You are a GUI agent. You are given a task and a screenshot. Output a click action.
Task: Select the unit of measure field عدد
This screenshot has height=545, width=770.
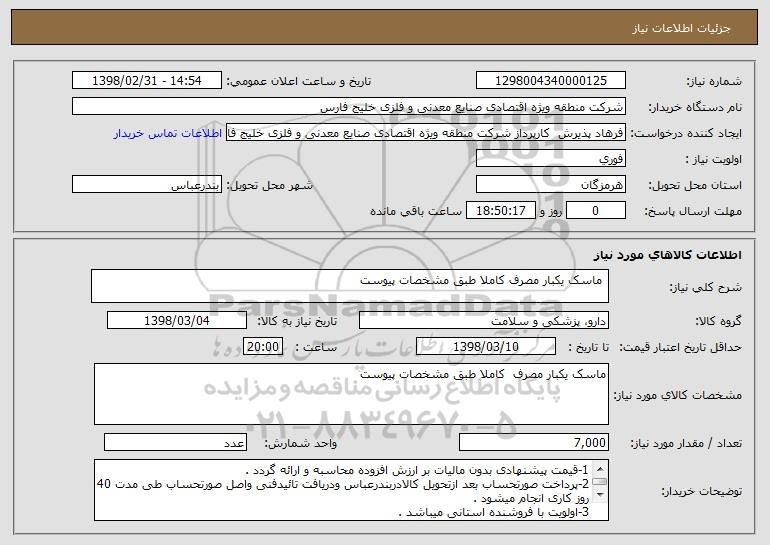tap(175, 442)
